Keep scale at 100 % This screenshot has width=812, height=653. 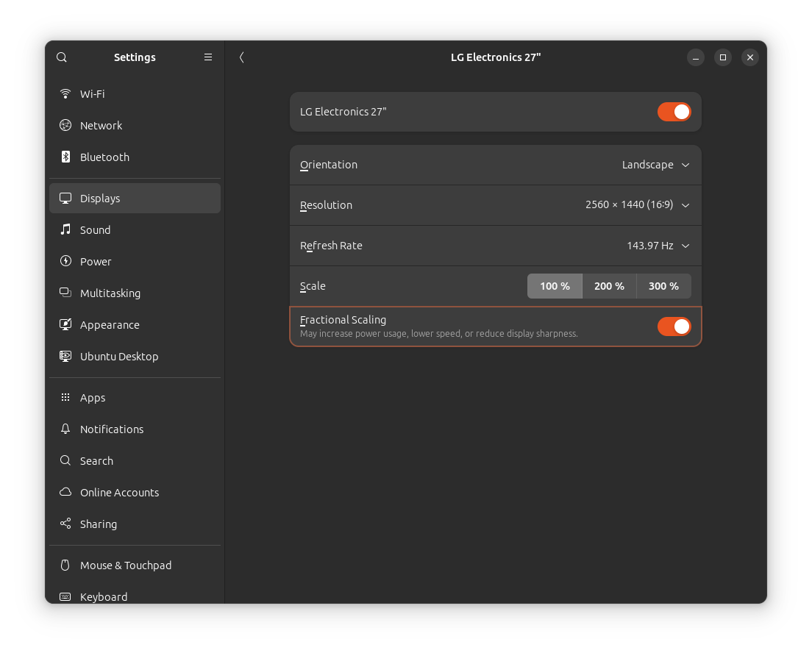coord(555,286)
